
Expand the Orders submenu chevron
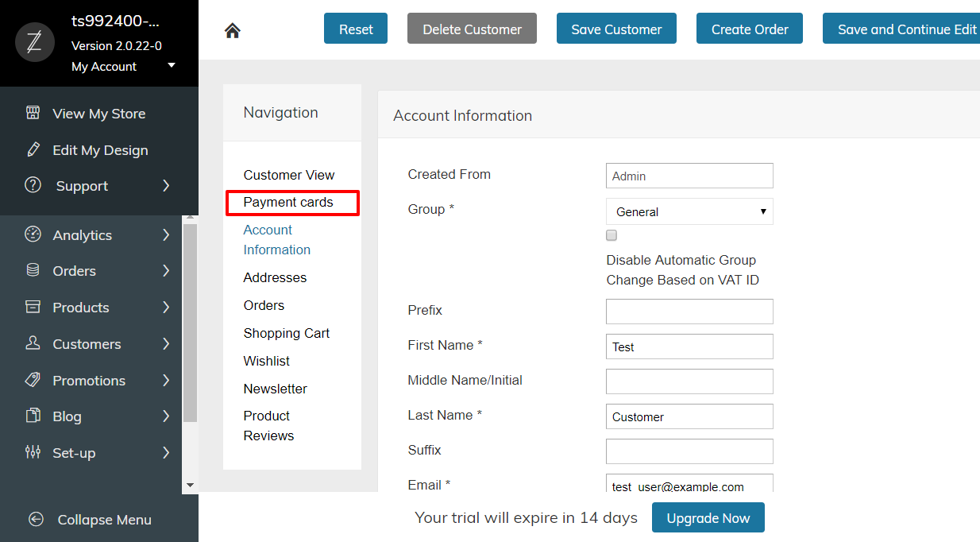pos(166,270)
